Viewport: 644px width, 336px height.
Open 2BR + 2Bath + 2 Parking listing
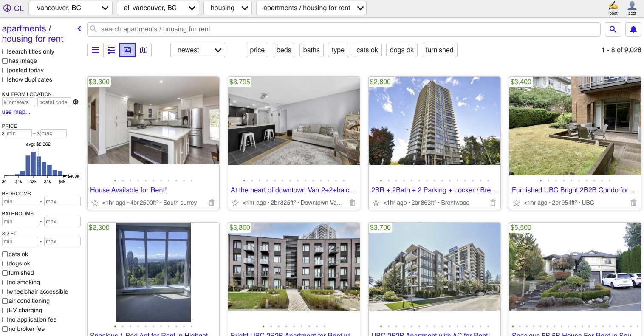point(434,190)
